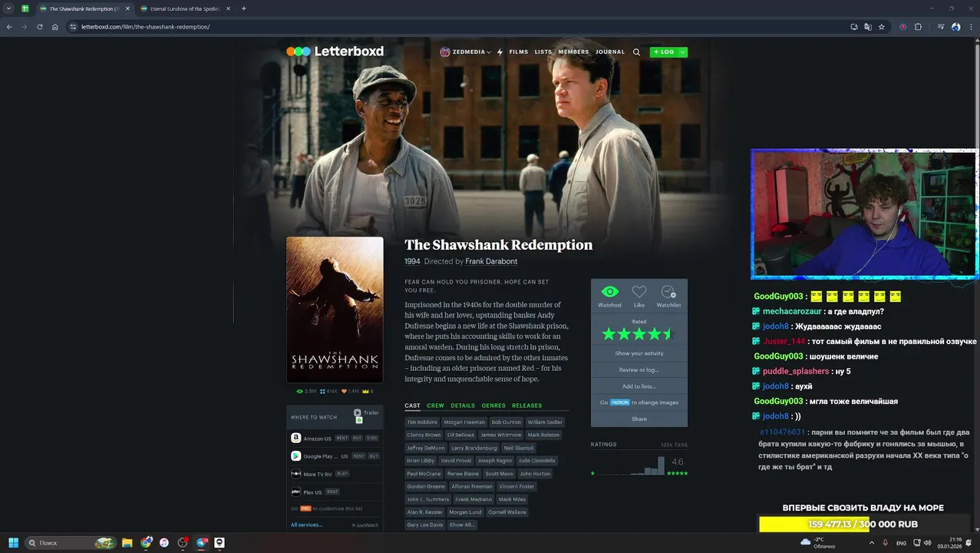Screen dimensions: 980x553
Task: Expand the LOG button dropdown arrow
Action: click(x=683, y=52)
